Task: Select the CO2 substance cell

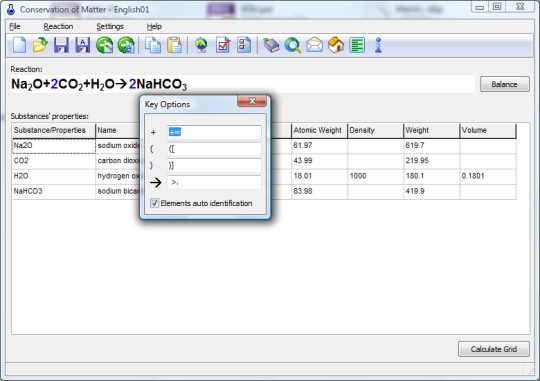Action: [54, 161]
